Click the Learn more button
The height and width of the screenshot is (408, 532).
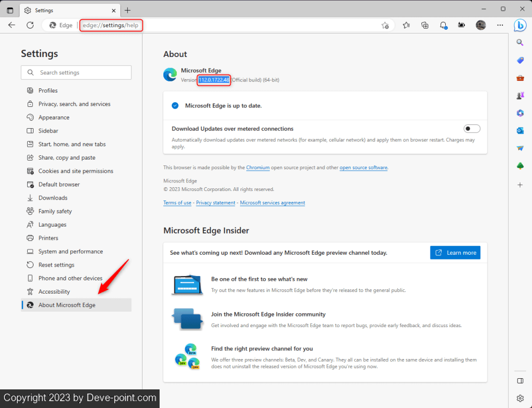pyautogui.click(x=455, y=253)
